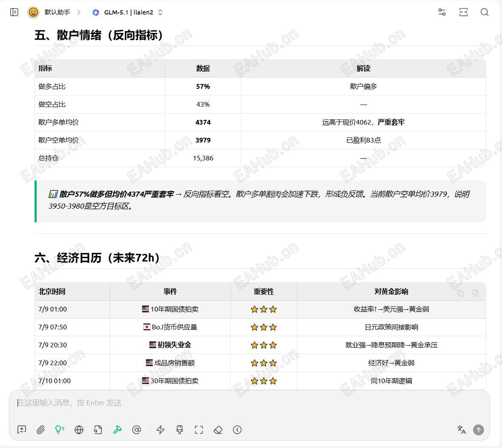The image size is (502, 448).
Task: Expand the breadcrumb chevron after 默认助手
Action: [79, 12]
